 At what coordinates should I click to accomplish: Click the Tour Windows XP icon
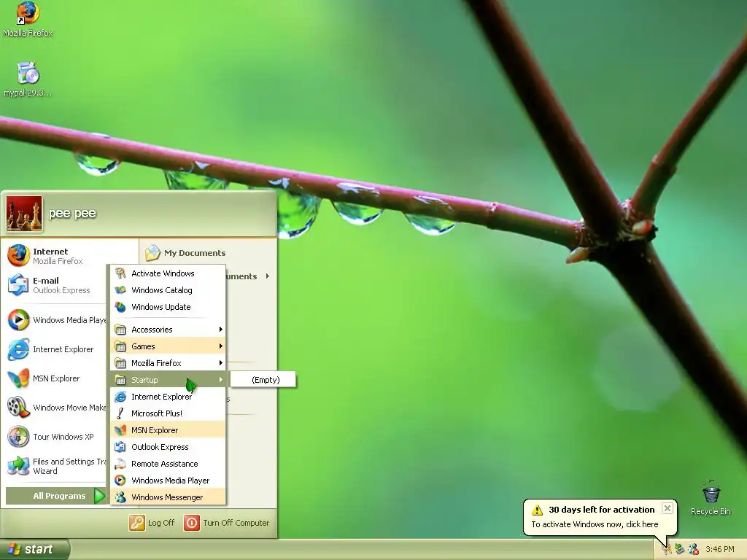click(x=18, y=437)
